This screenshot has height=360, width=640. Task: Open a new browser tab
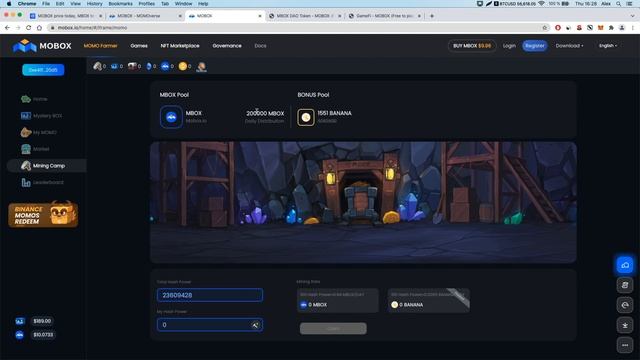click(x=432, y=16)
